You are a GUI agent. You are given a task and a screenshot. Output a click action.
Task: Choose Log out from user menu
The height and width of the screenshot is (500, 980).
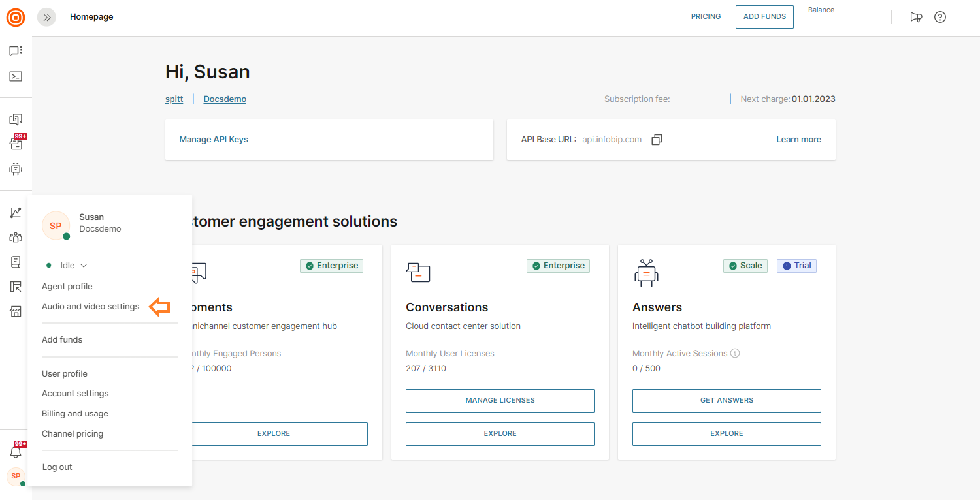57,467
